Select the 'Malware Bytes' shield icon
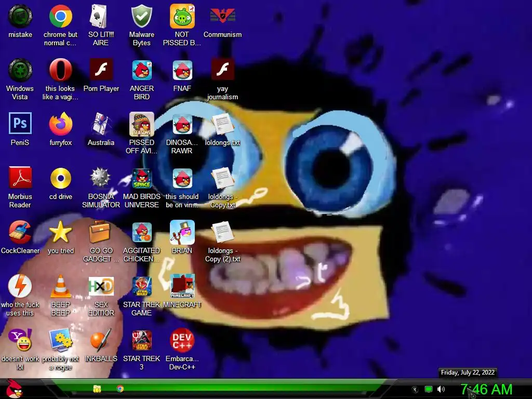 click(x=141, y=16)
